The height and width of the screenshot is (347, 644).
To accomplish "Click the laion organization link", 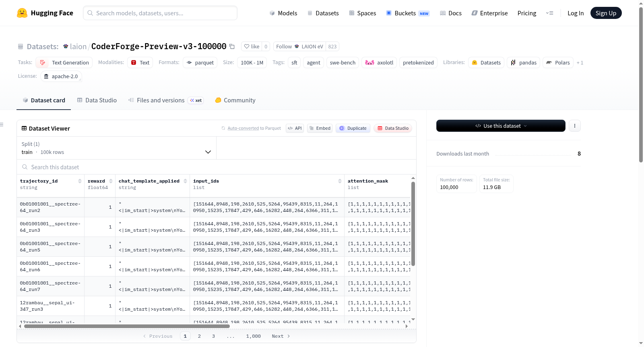I will coord(78,46).
